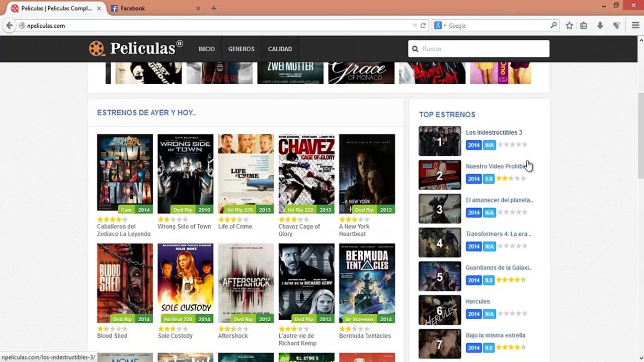Click the number 1 Top Estrenos thumbnail
644x362 pixels.
click(x=440, y=141)
